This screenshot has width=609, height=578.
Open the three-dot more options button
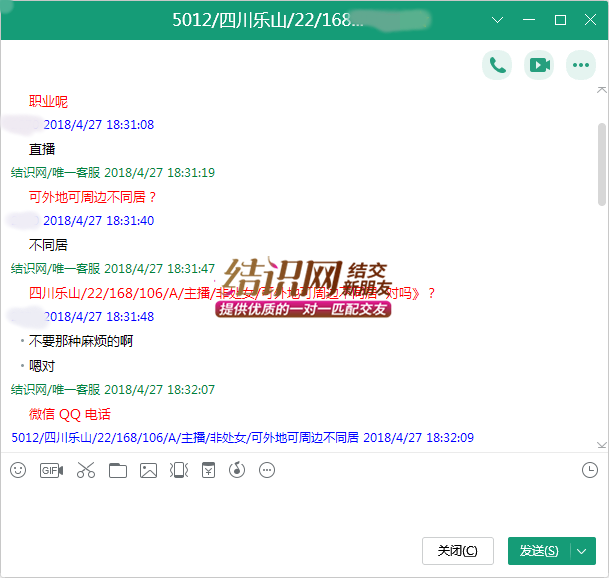[x=581, y=65]
